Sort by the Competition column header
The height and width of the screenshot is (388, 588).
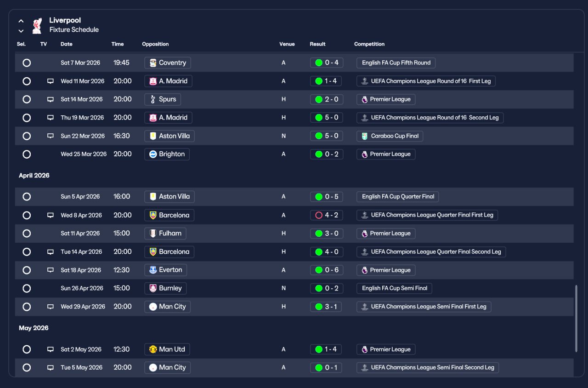369,44
